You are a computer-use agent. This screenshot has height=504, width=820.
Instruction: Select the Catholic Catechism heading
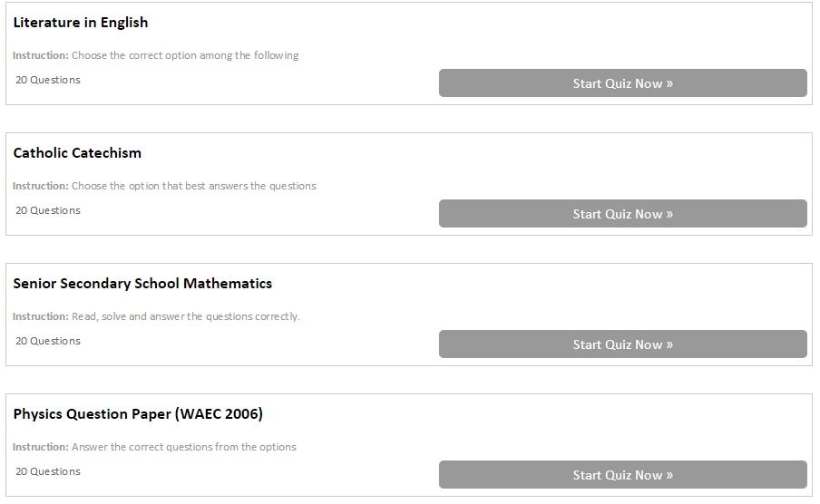(77, 153)
